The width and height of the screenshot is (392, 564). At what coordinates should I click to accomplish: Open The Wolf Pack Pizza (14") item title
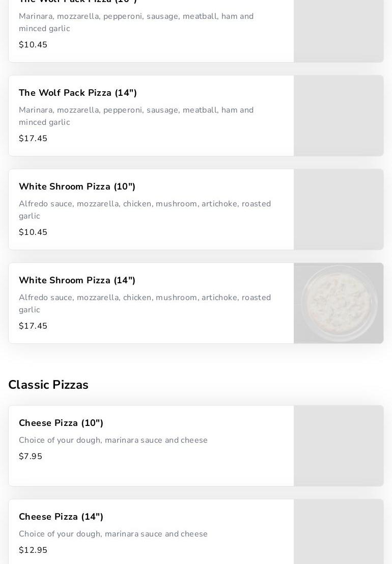point(78,93)
